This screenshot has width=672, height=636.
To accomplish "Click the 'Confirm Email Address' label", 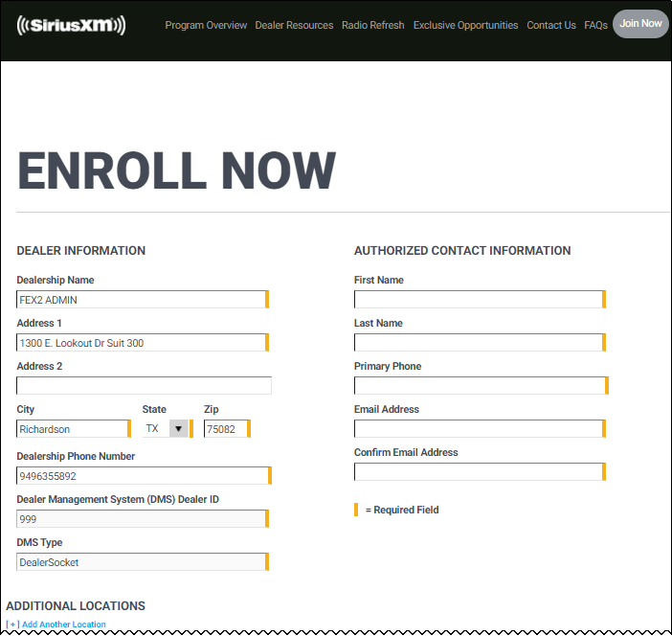I will click(x=406, y=452).
